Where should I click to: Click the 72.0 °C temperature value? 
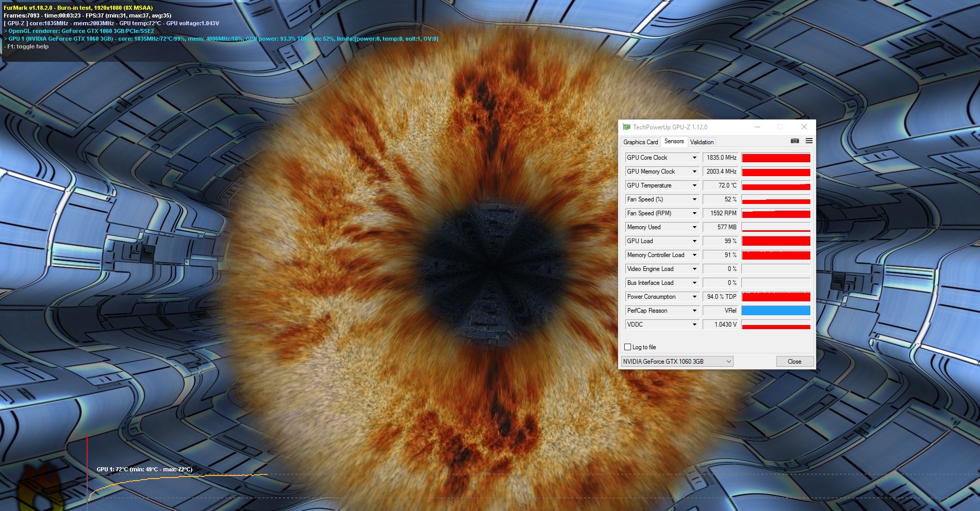721,185
